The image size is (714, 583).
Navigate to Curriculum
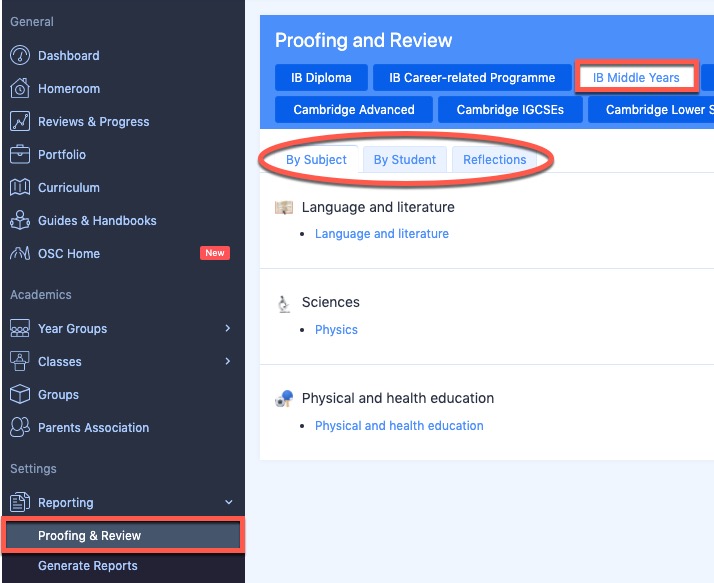click(69, 188)
